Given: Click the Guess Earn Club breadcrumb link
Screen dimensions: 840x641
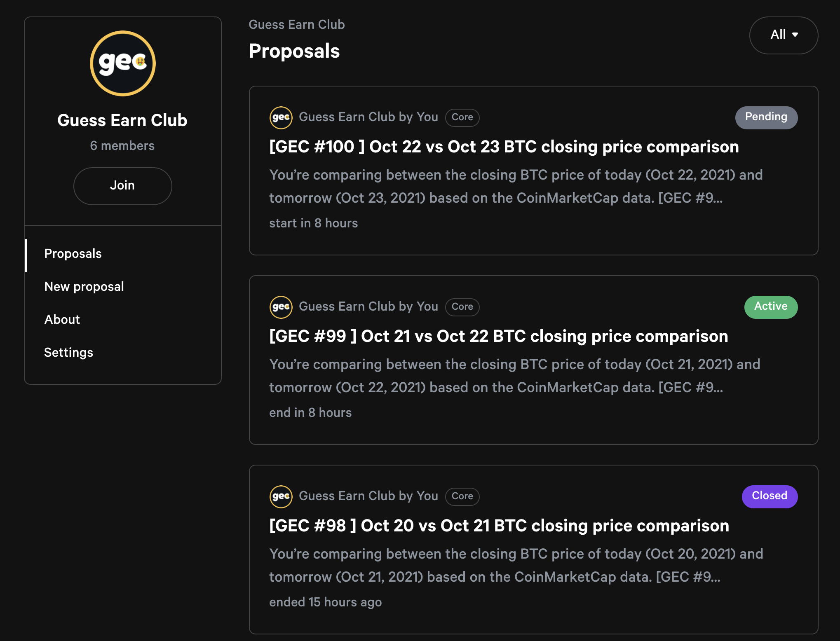Looking at the screenshot, I should coord(296,25).
